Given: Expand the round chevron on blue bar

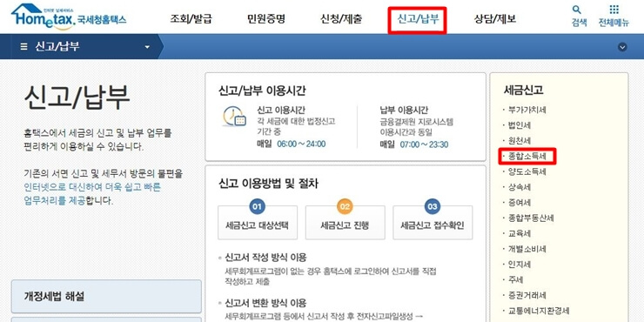Looking at the screenshot, I should (622, 47).
